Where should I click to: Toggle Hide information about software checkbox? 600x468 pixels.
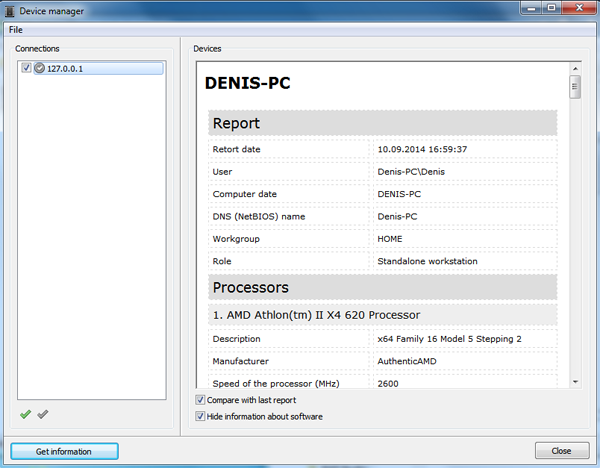(200, 416)
